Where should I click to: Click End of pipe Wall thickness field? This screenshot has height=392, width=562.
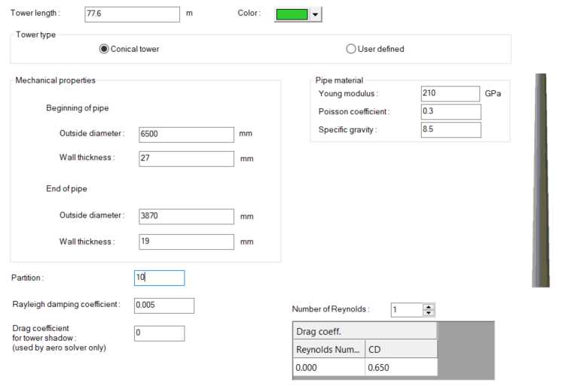(x=186, y=242)
